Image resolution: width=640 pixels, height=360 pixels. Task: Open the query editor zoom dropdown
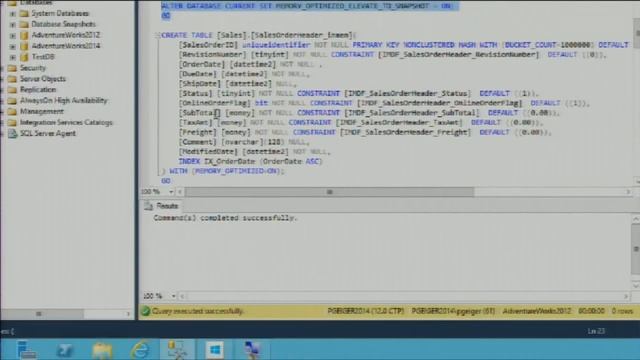(x=171, y=191)
